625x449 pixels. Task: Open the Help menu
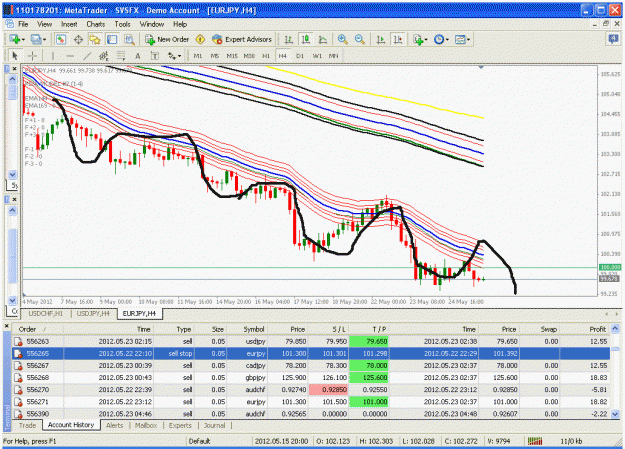(x=180, y=24)
